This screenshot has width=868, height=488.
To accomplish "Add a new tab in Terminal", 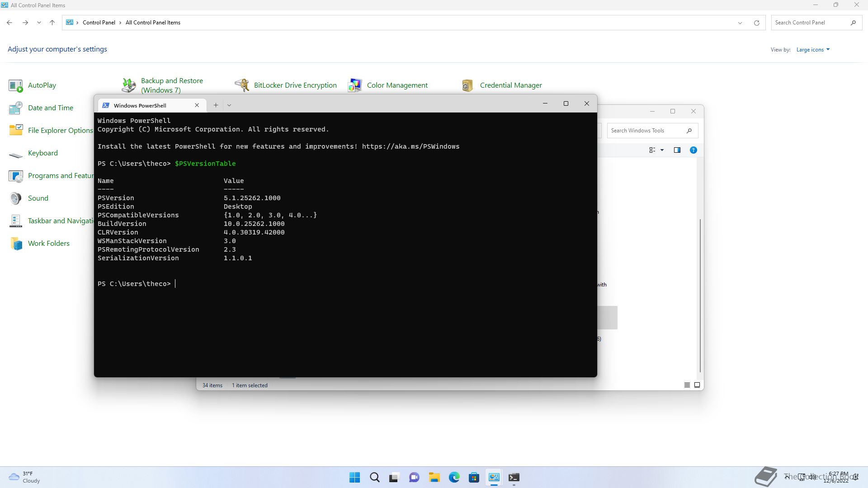I will 216,105.
